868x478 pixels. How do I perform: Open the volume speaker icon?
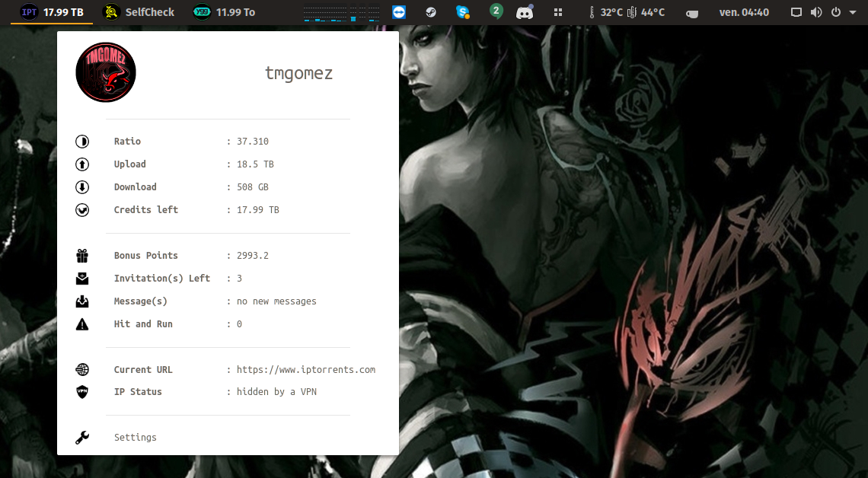tap(816, 12)
